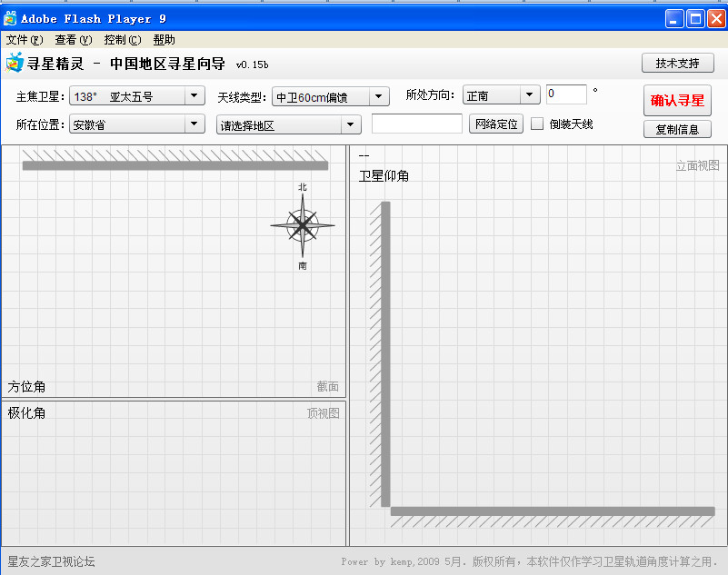
Task: Click the 寻星精灵 TV logo icon
Action: click(15, 63)
